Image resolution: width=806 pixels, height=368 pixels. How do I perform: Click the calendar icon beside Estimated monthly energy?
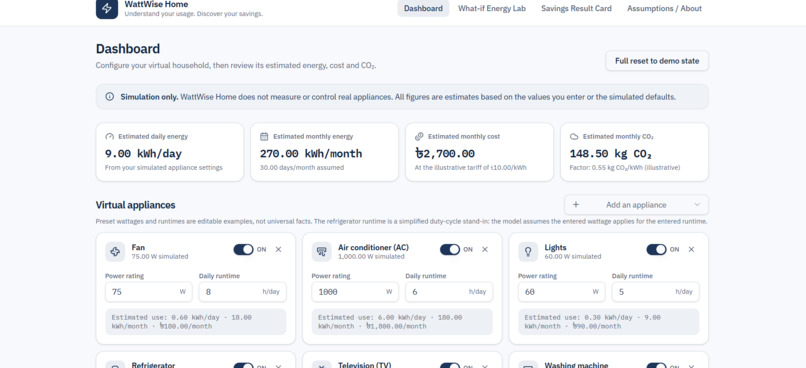tap(264, 137)
